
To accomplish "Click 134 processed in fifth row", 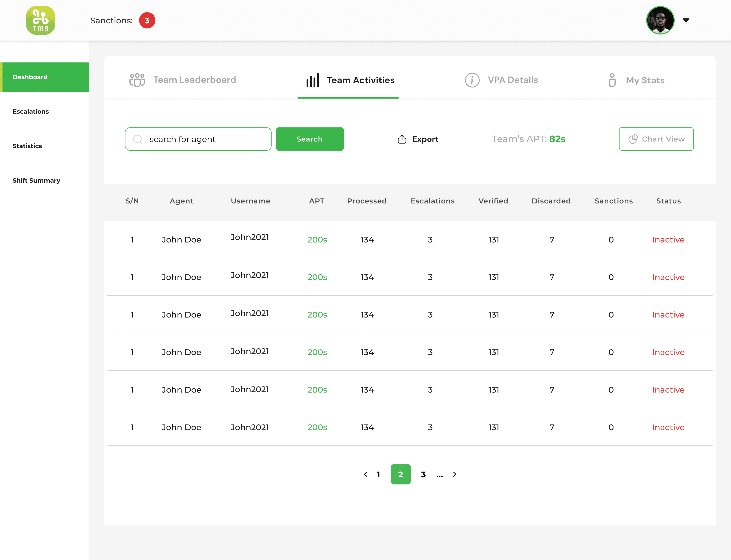I will pos(367,390).
